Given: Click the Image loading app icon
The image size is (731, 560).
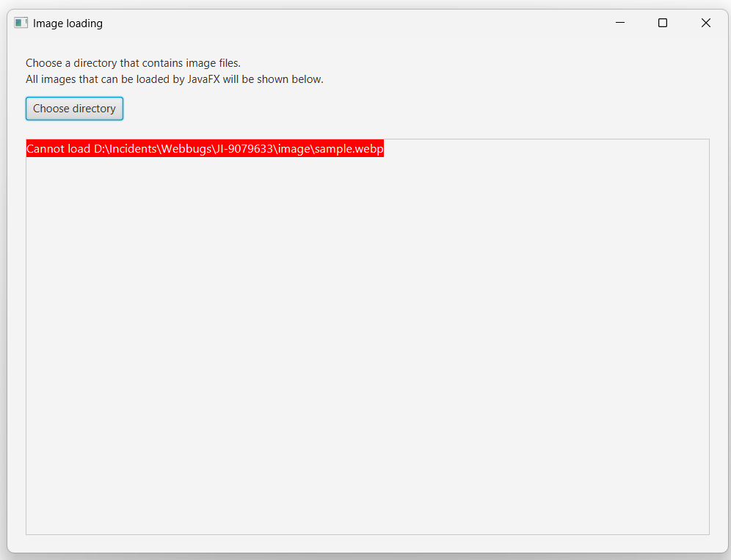Looking at the screenshot, I should click(21, 23).
